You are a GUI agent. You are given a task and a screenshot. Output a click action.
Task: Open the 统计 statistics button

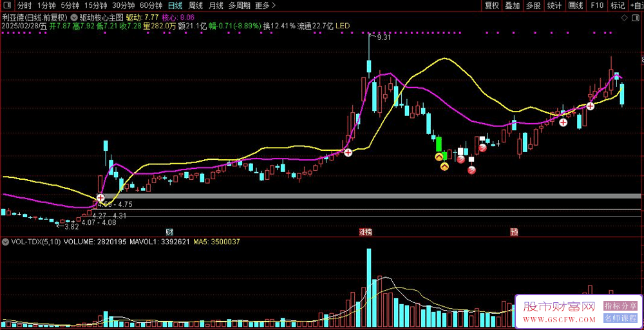point(554,5)
